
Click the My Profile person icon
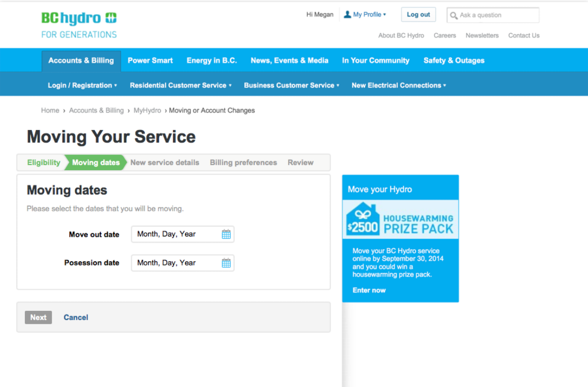[347, 15]
